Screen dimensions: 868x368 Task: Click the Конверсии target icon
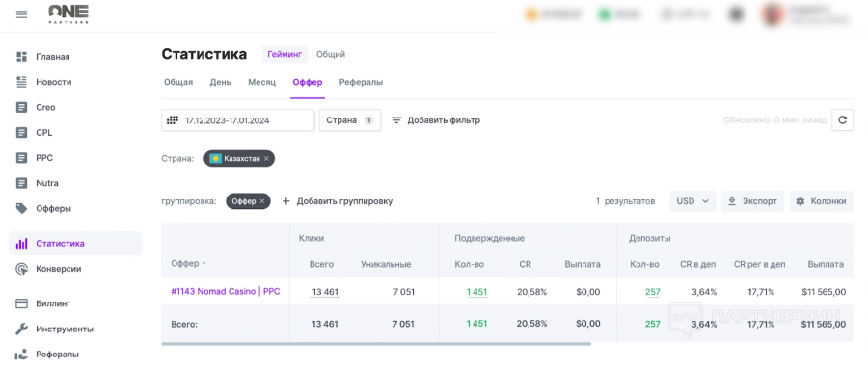click(21, 269)
